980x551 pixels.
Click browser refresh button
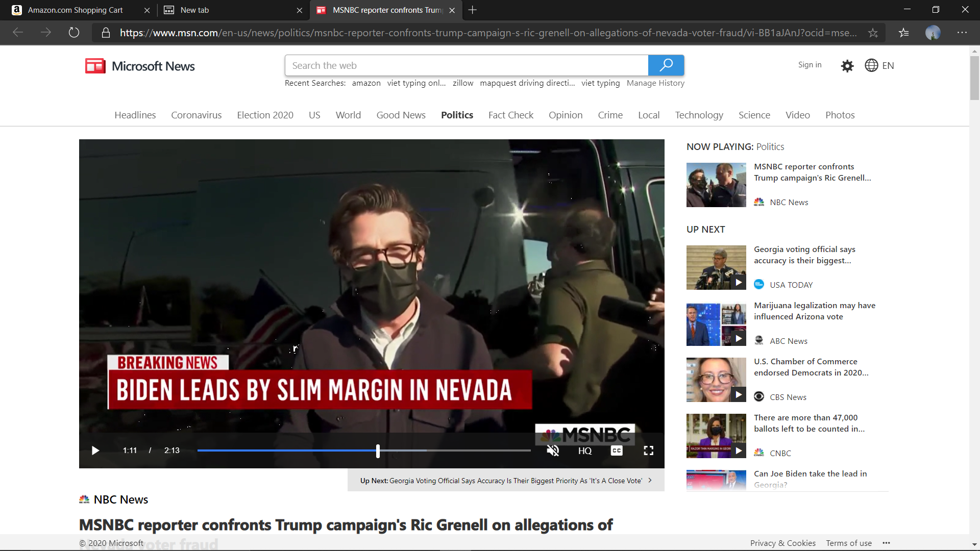[74, 33]
